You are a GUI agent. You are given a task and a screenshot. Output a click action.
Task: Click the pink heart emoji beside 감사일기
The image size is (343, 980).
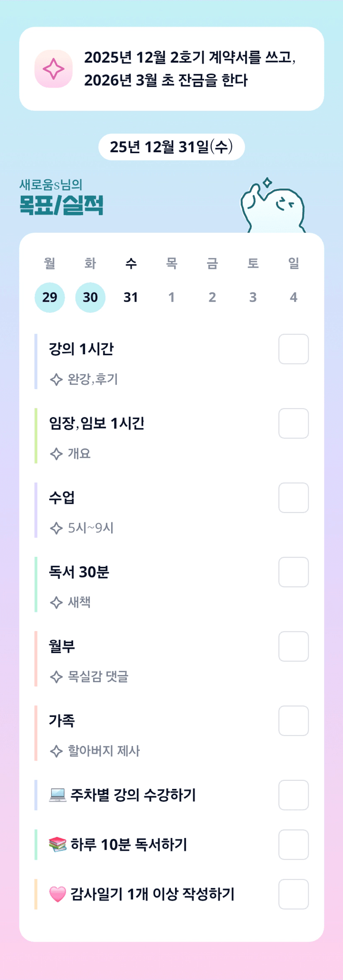[x=58, y=894]
